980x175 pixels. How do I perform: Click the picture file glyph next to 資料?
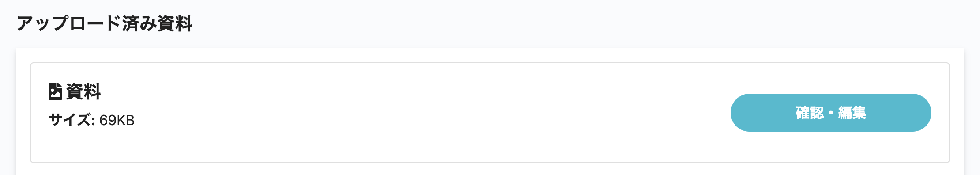(x=55, y=91)
